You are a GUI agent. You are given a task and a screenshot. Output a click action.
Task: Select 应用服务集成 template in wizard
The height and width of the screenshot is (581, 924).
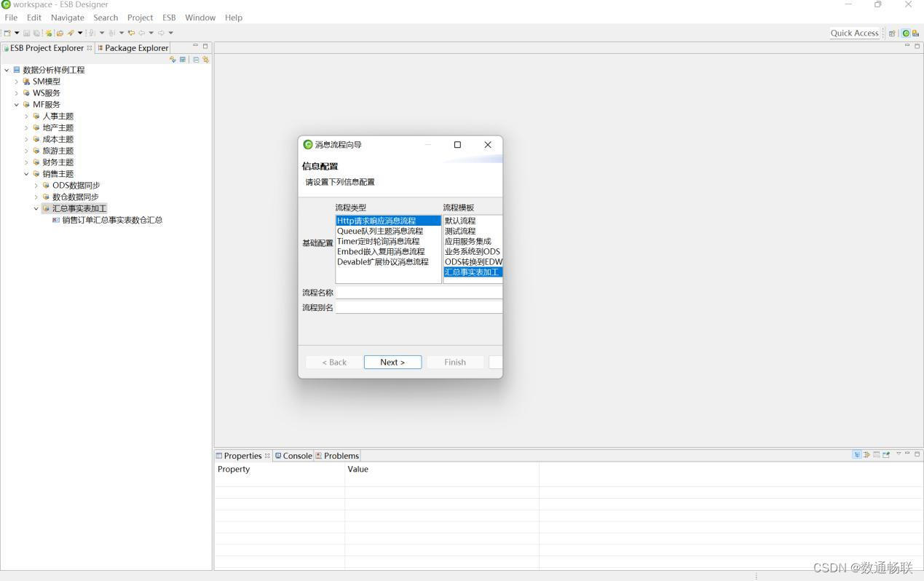pyautogui.click(x=468, y=241)
